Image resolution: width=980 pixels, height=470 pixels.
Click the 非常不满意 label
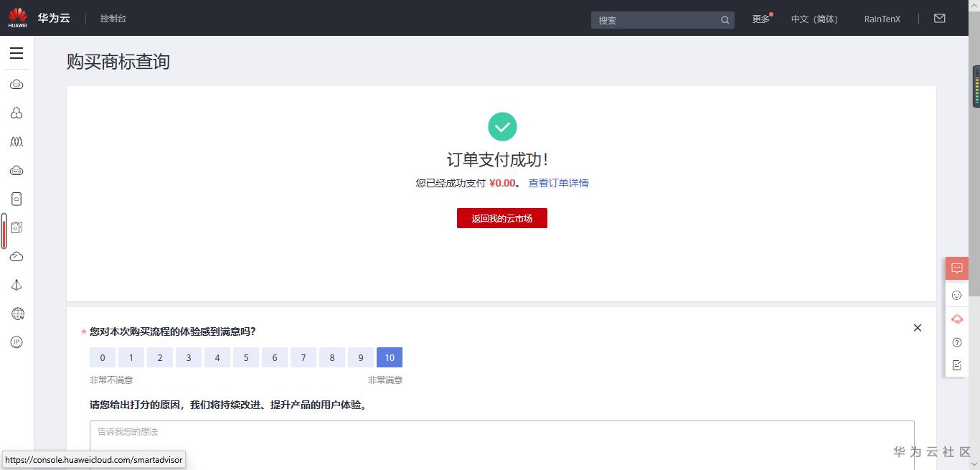[x=111, y=380]
